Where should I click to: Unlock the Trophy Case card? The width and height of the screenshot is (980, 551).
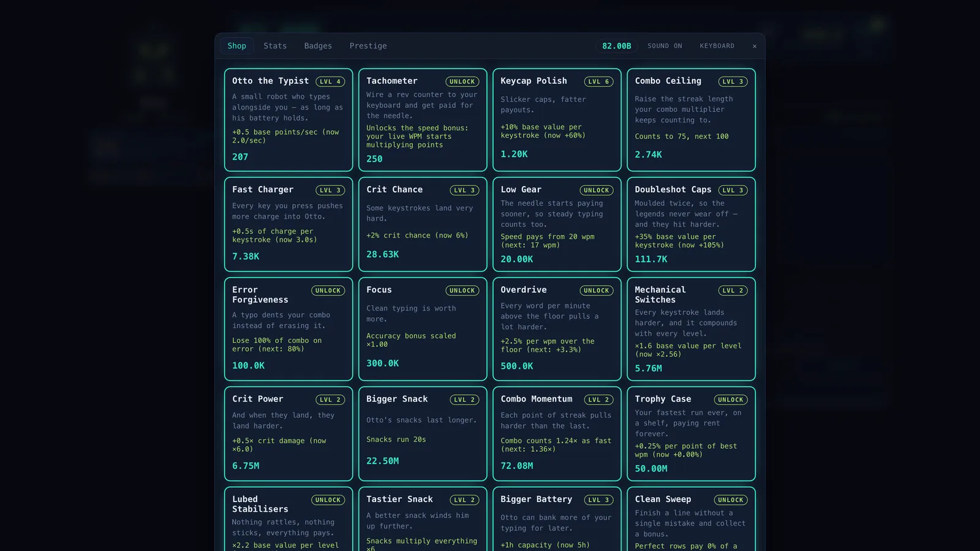691,433
